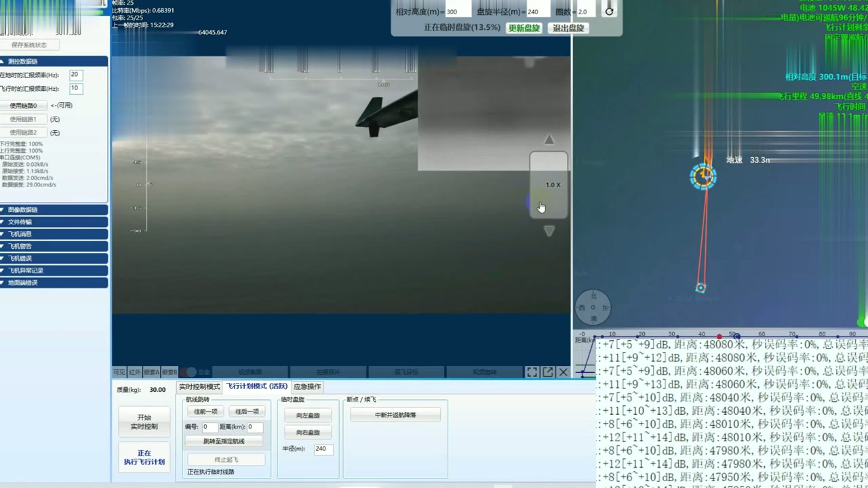Switch to 飞行计划模式 (活跃) tab

(257, 386)
